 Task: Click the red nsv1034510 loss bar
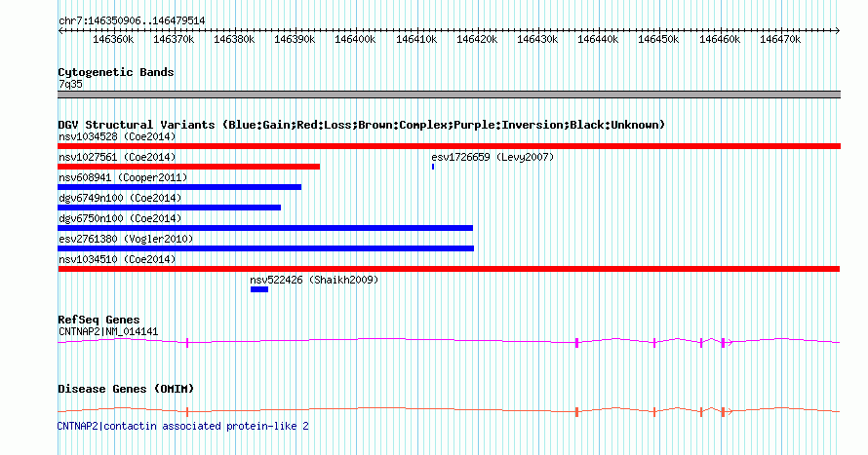[449, 269]
